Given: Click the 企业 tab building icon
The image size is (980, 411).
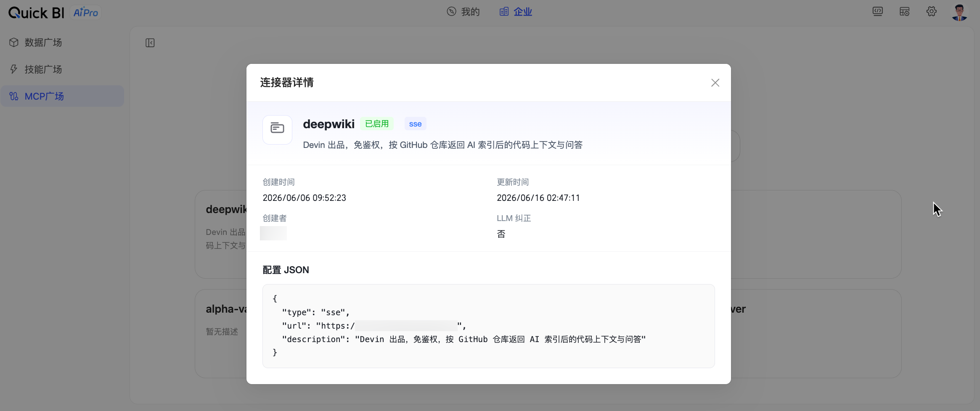Looking at the screenshot, I should (x=504, y=11).
